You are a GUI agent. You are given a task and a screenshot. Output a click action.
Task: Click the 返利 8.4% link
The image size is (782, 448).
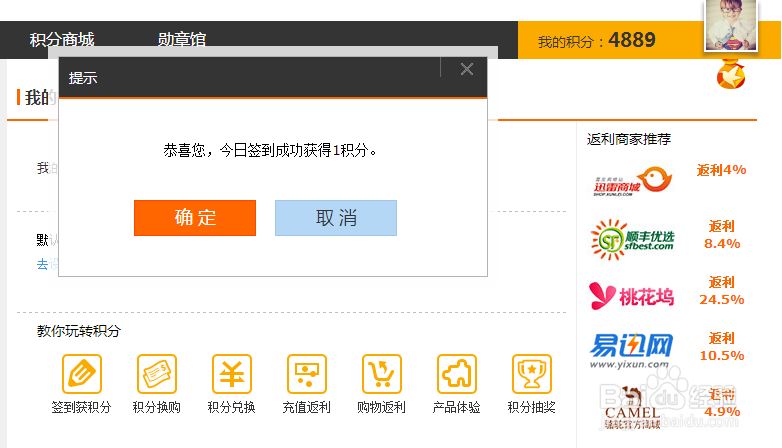click(x=722, y=235)
